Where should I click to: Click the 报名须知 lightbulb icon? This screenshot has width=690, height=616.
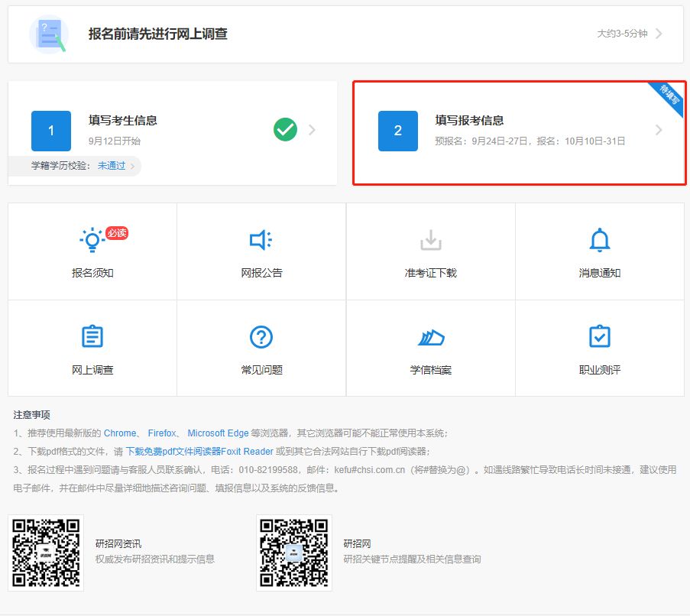[x=92, y=240]
